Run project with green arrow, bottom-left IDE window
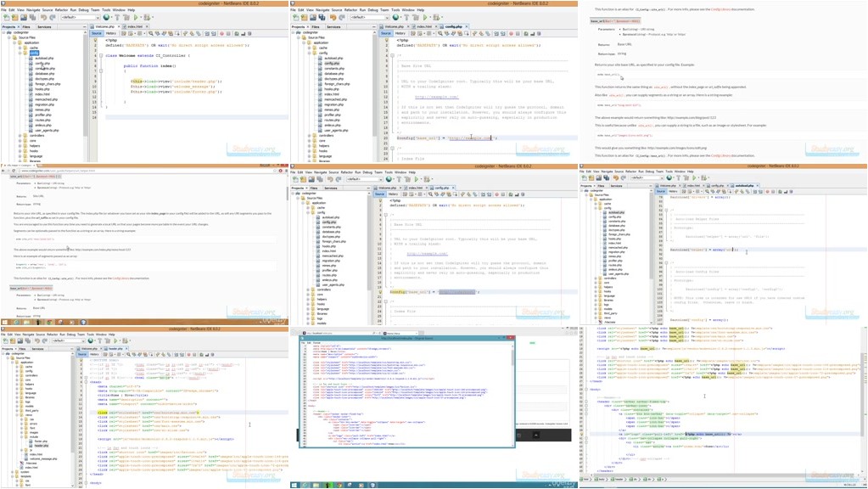 click(117, 340)
